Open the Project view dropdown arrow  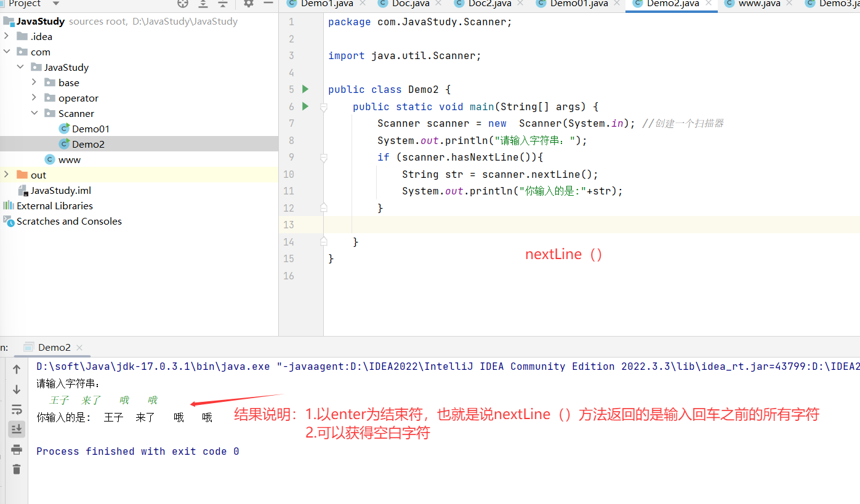pos(55,4)
